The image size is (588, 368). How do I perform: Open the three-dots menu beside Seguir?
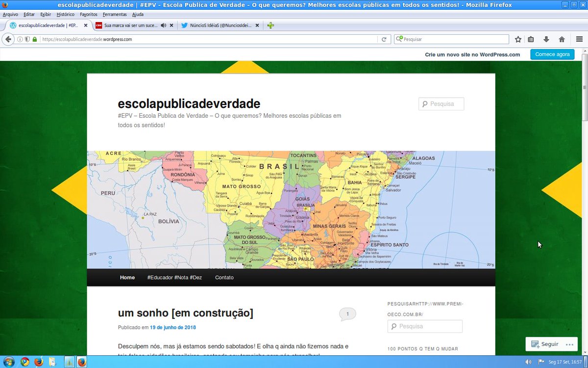point(569,344)
